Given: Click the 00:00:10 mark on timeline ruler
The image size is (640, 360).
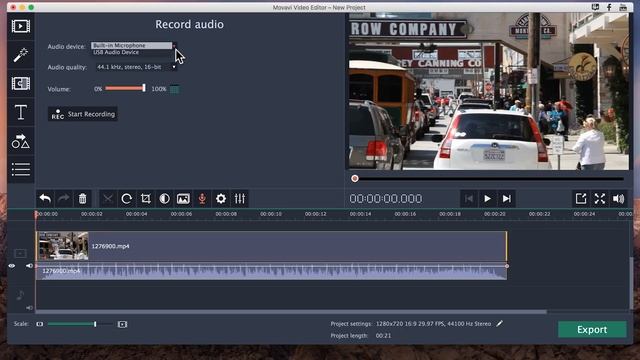Looking at the screenshot, I should point(271,214).
